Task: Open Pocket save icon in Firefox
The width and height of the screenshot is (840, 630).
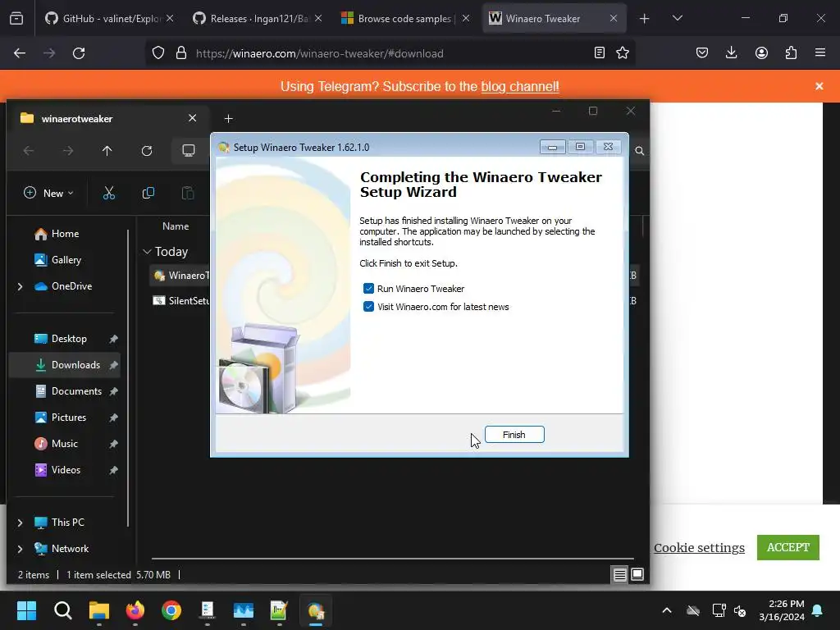Action: [702, 52]
